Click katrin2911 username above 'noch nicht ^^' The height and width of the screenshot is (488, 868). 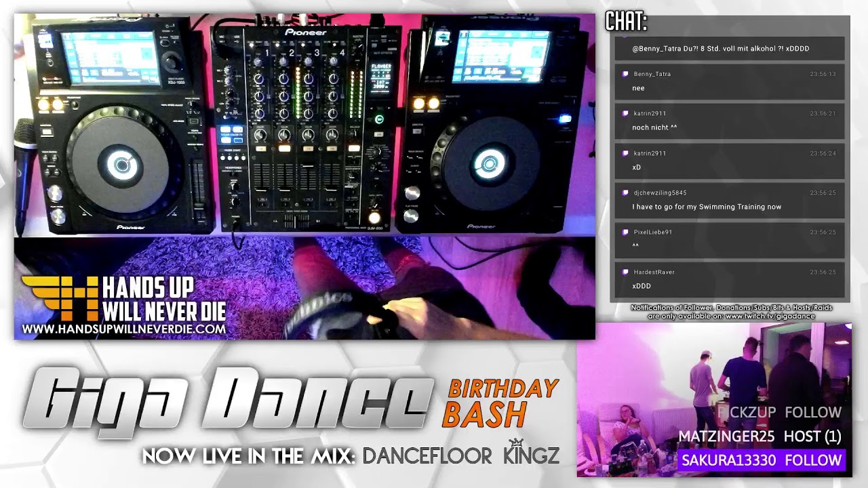(650, 114)
